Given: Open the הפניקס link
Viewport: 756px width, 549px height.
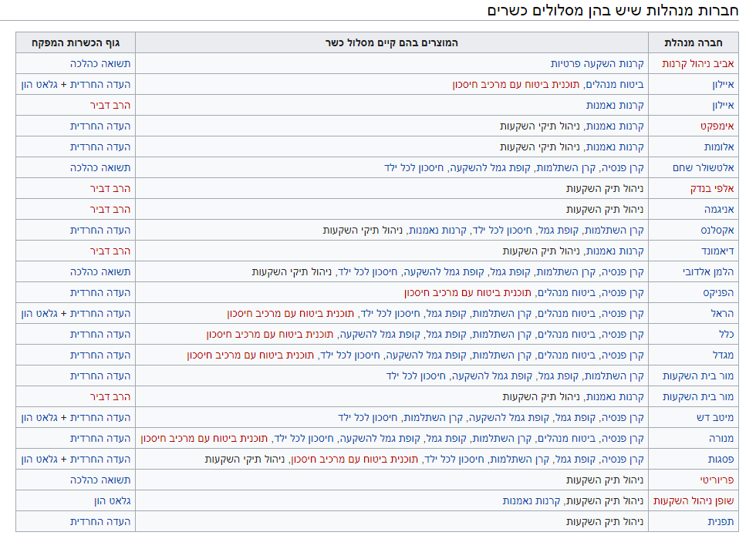Looking at the screenshot, I should tap(718, 292).
